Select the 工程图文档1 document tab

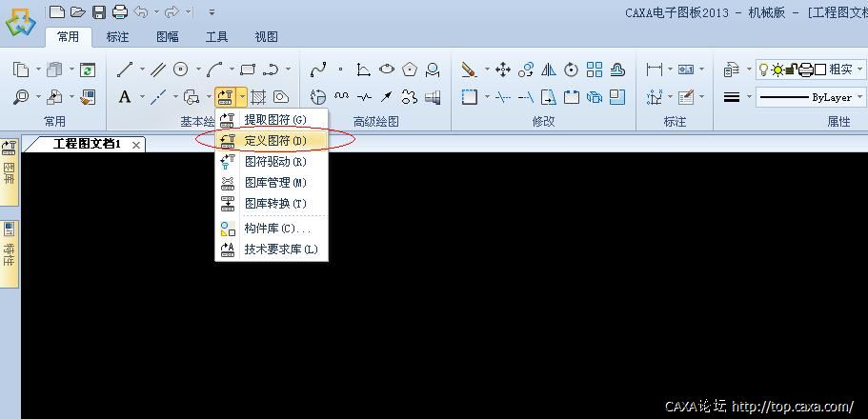tap(87, 145)
